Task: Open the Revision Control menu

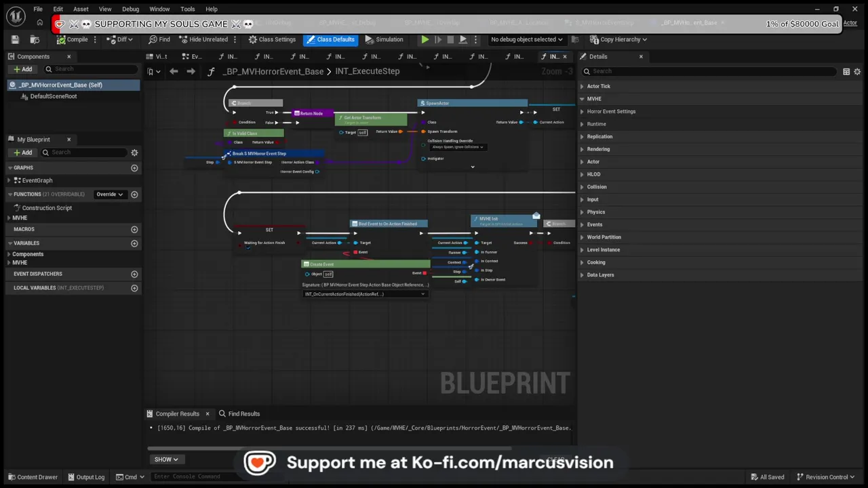Action: tap(825, 477)
